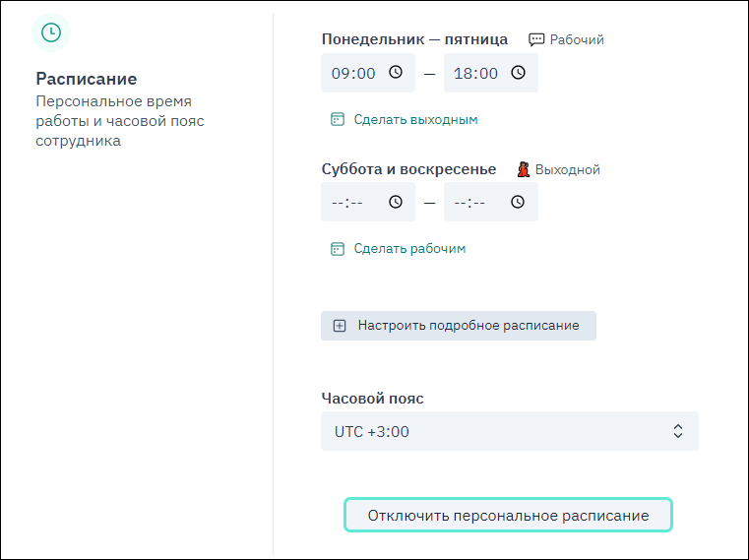Click the Понедельник — пятница heading

tap(414, 39)
